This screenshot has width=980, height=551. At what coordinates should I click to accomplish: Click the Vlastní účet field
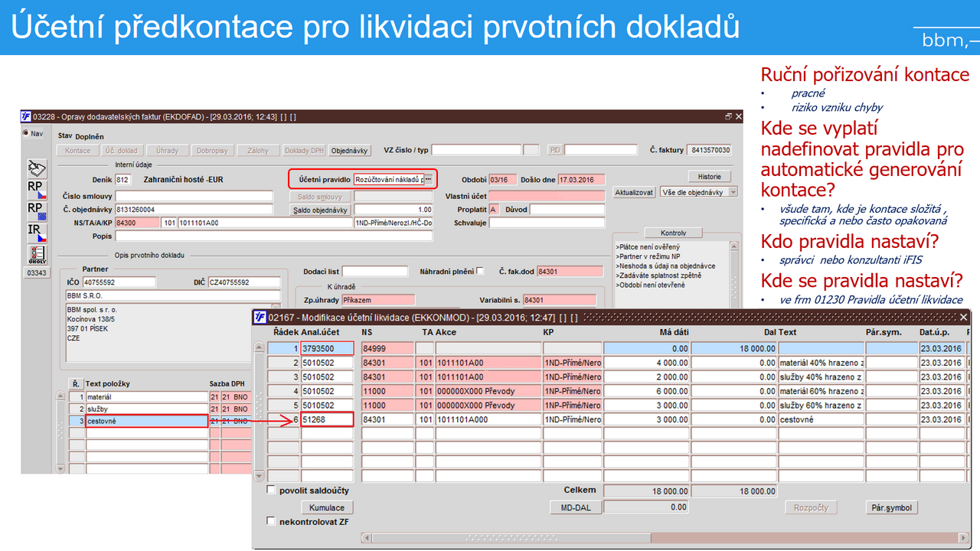(x=547, y=197)
